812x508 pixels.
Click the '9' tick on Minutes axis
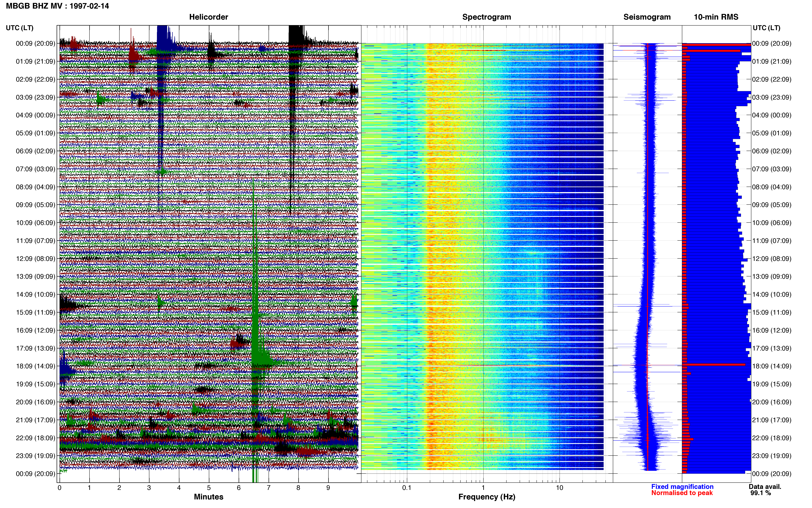328,488
